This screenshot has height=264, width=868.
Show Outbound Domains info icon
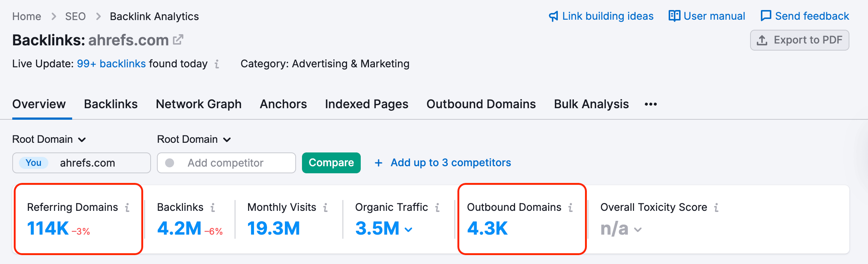(x=570, y=207)
